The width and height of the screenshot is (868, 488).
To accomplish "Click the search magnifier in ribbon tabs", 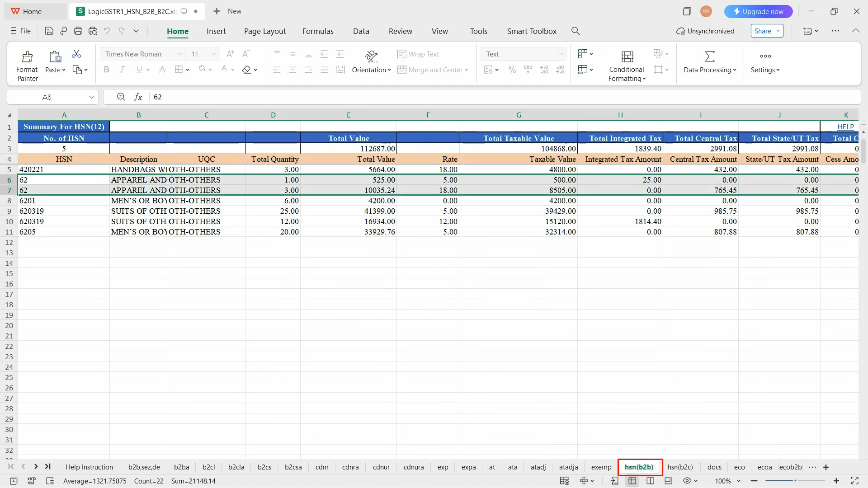I will click(x=576, y=31).
